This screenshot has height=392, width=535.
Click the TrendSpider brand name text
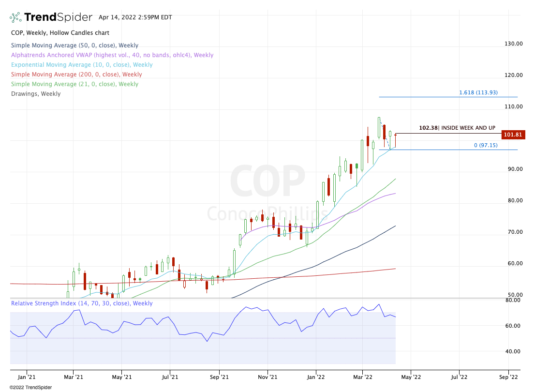tap(58, 17)
